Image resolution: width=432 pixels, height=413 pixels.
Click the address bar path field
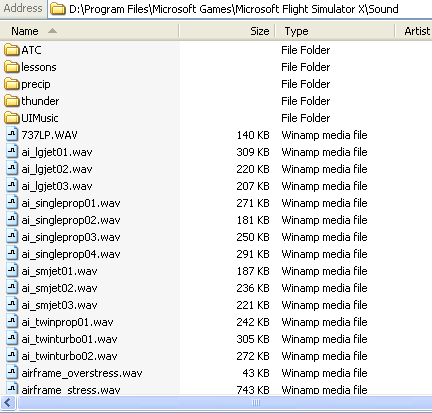(240, 9)
